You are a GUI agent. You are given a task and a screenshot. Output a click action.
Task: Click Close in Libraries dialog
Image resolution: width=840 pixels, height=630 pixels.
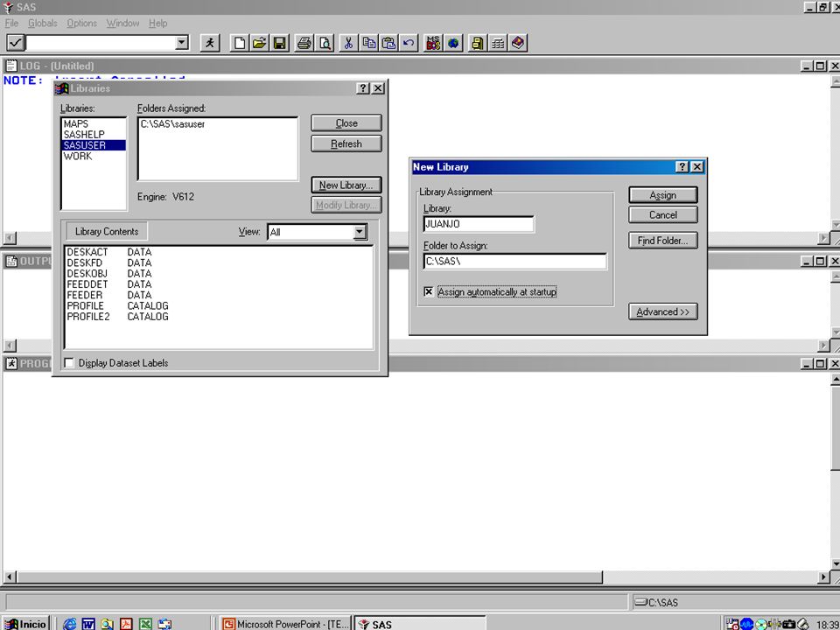[346, 123]
